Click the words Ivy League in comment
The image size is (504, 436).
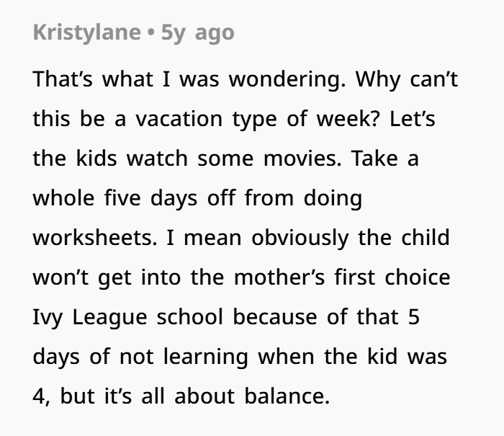pos(90,317)
